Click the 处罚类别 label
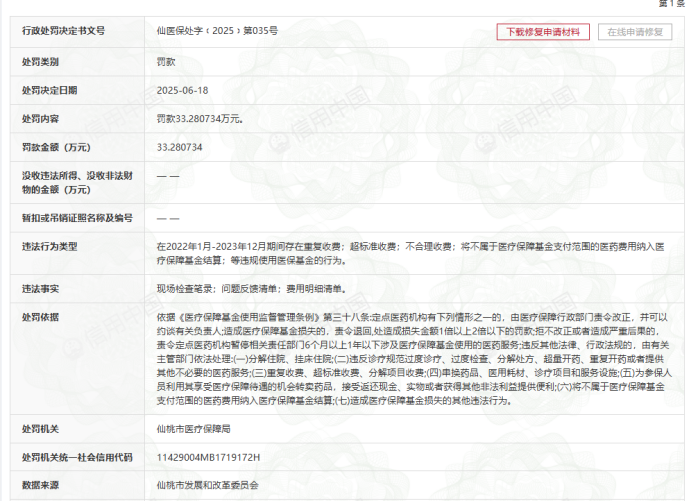The image size is (692, 502). pyautogui.click(x=41, y=62)
